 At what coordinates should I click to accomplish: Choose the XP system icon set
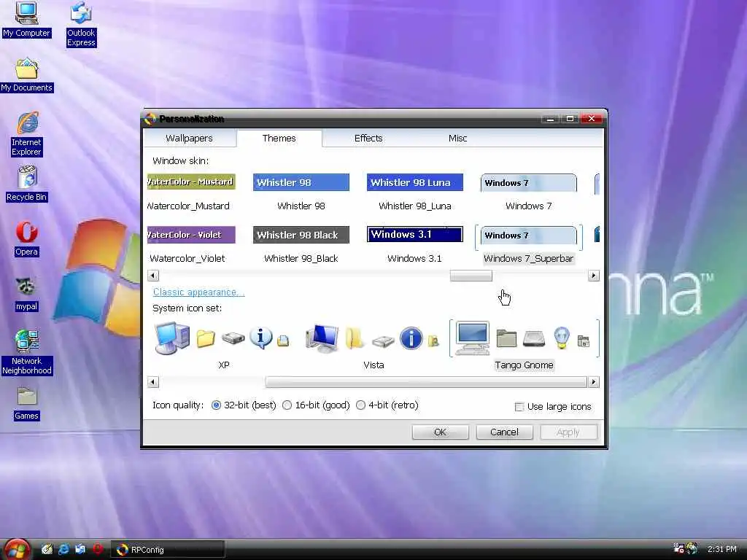point(223,345)
